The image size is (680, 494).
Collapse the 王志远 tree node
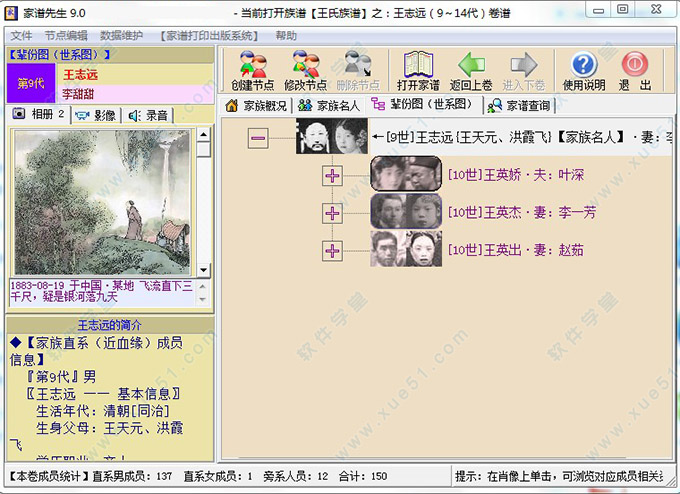click(x=258, y=138)
